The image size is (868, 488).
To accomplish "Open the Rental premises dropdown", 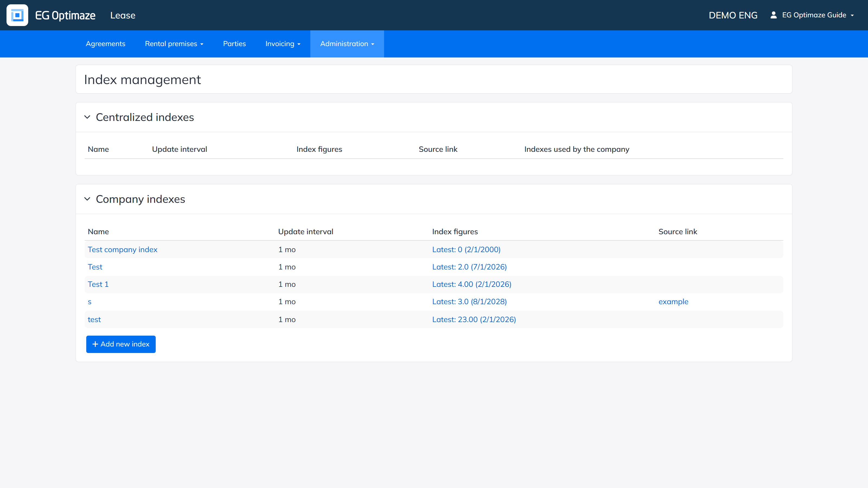I will (x=174, y=44).
